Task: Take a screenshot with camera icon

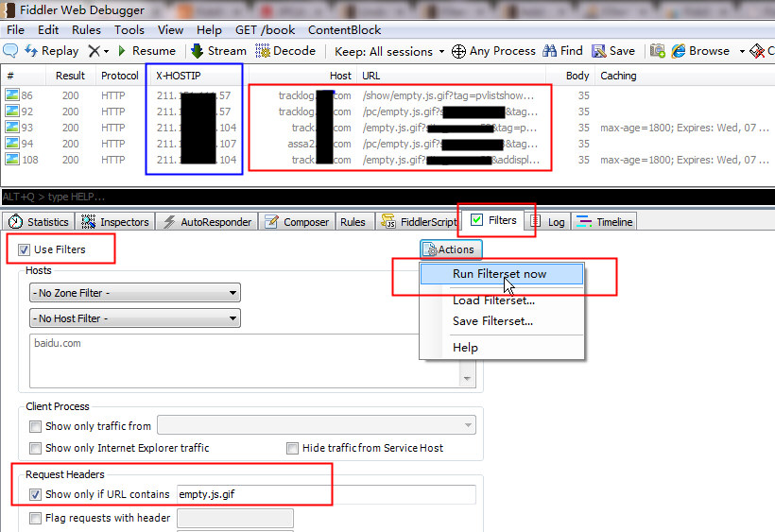Action: point(658,50)
